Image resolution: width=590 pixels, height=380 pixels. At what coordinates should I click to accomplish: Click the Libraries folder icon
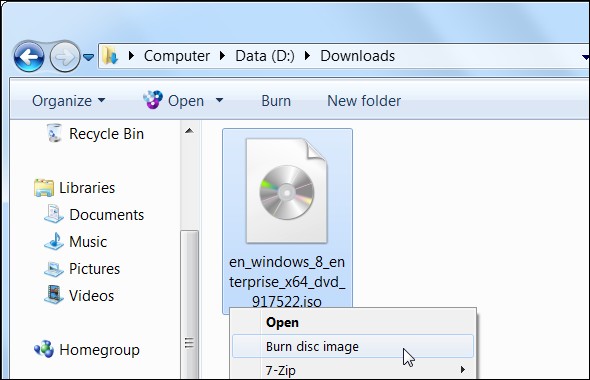(44, 188)
